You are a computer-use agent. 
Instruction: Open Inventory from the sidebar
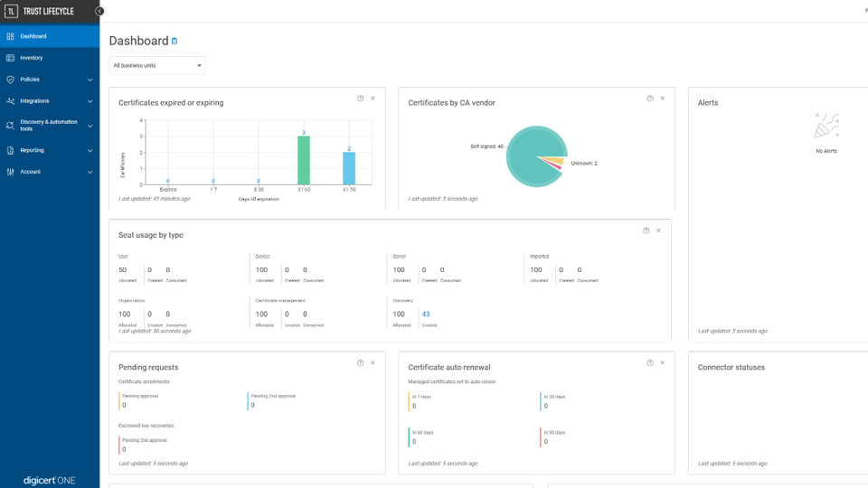tap(50, 58)
